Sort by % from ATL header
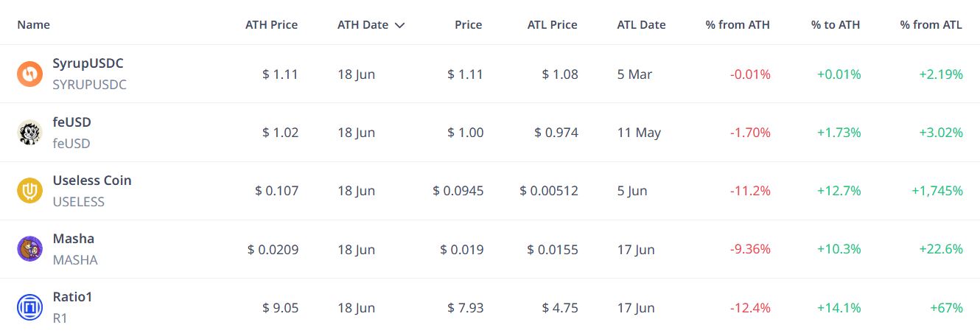 pos(931,25)
